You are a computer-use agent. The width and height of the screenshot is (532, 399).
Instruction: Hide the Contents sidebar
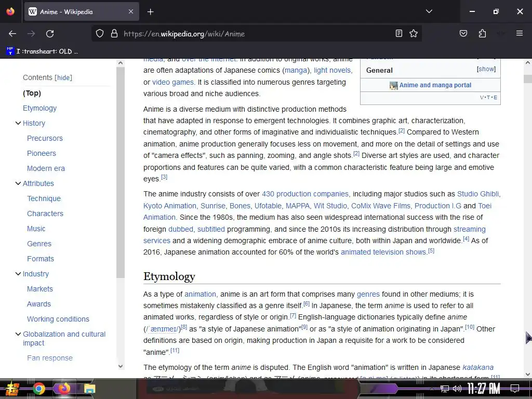pos(63,78)
